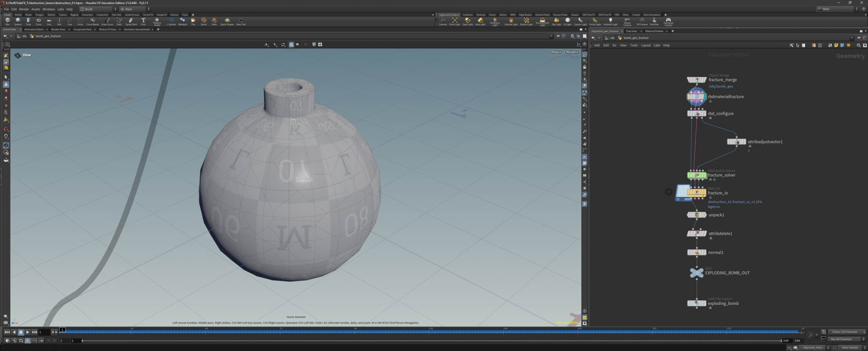Open Layout menu in network editor
Image resolution: width=868 pixels, height=351 pixels.
[646, 45]
